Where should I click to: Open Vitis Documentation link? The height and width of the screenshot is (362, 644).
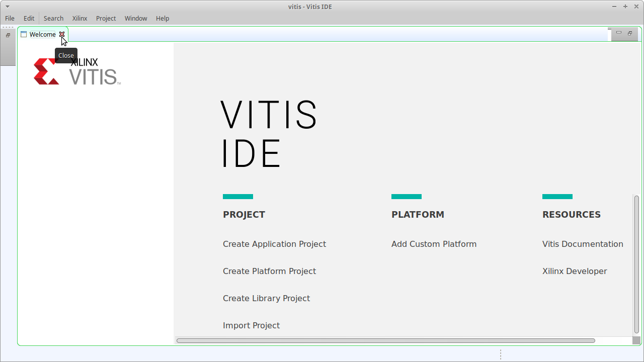(582, 244)
